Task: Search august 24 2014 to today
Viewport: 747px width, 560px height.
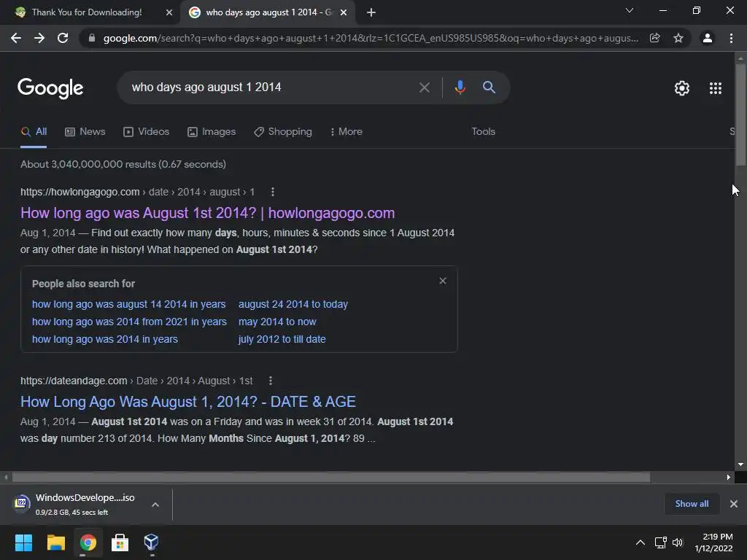Action: (293, 304)
